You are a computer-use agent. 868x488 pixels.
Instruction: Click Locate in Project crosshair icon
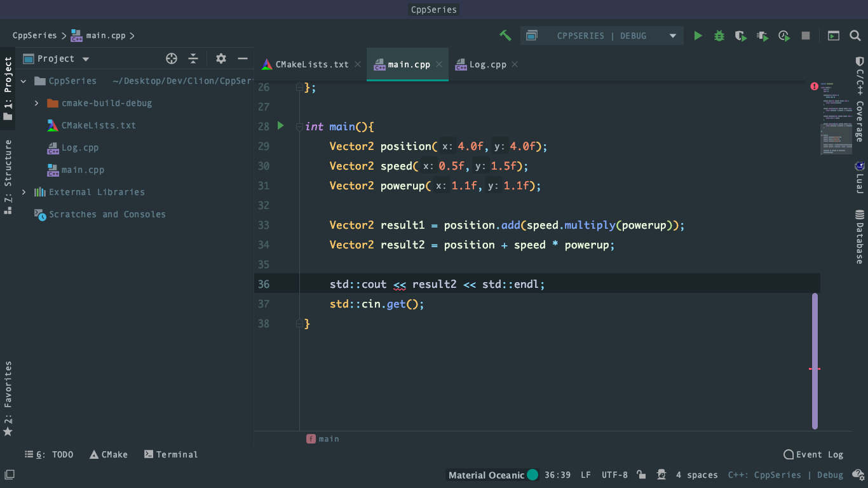pos(172,58)
